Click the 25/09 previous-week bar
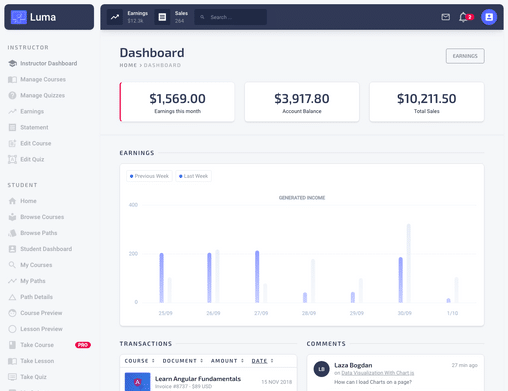Screen dimensions: 508x391 [161, 278]
